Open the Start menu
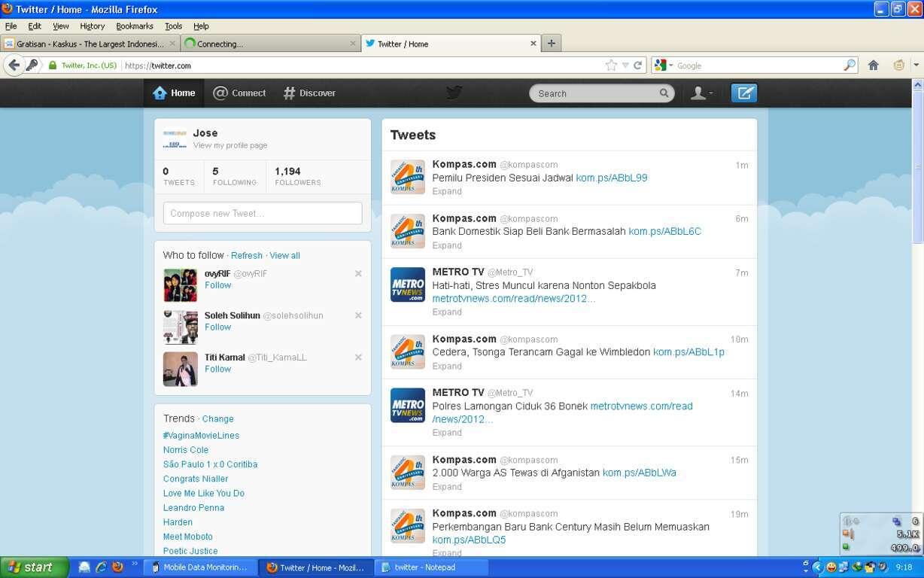924x578 pixels. click(35, 567)
